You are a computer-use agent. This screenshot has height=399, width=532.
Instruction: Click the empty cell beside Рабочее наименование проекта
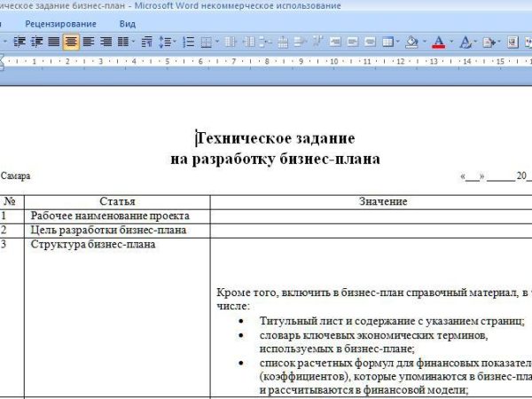pos(371,215)
